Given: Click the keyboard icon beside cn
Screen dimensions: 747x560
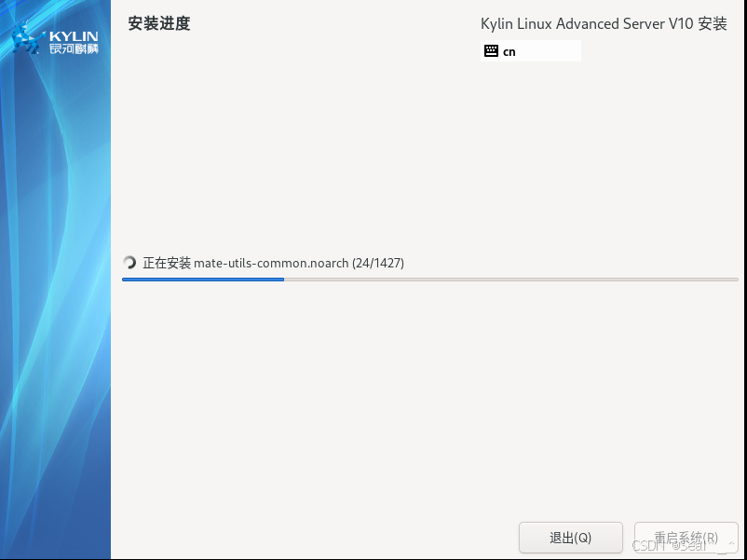Looking at the screenshot, I should (491, 51).
